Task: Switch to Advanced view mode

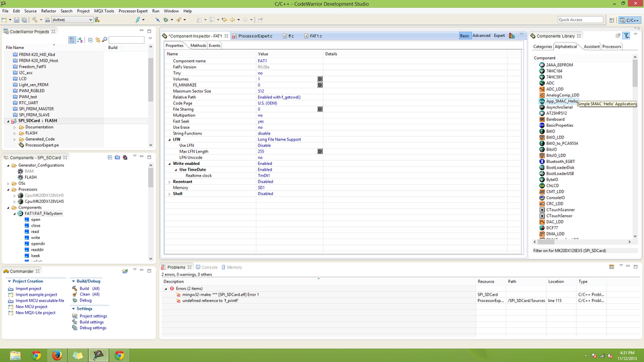Action: [x=482, y=35]
